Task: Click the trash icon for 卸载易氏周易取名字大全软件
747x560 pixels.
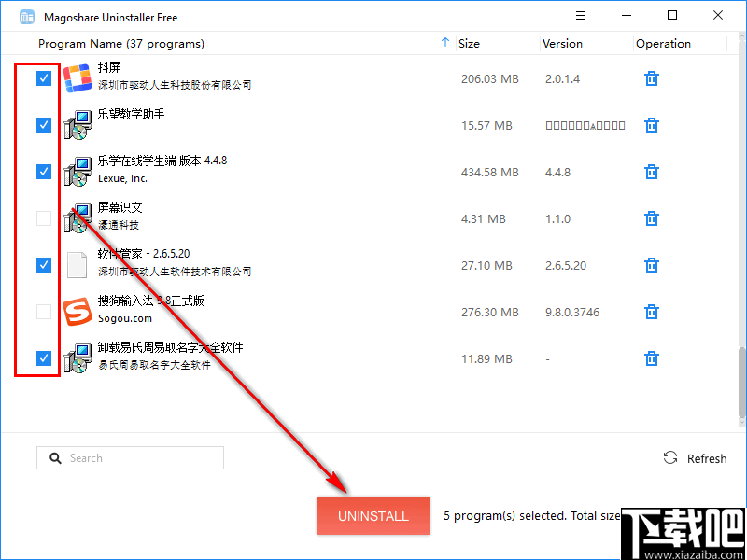Action: pyautogui.click(x=651, y=358)
